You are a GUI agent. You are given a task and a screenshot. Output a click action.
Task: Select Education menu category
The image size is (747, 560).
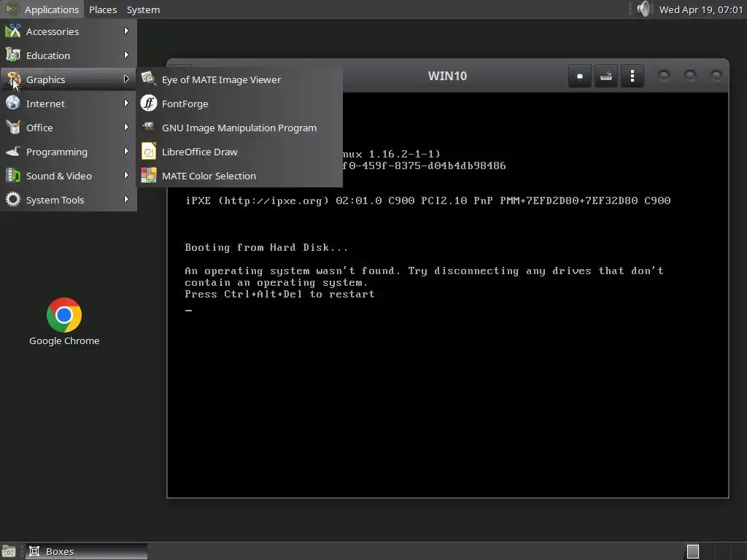(x=69, y=55)
